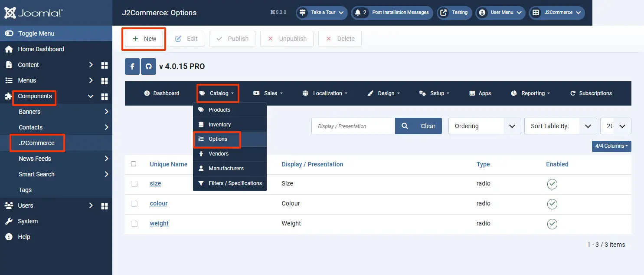Open the Design menu

384,93
